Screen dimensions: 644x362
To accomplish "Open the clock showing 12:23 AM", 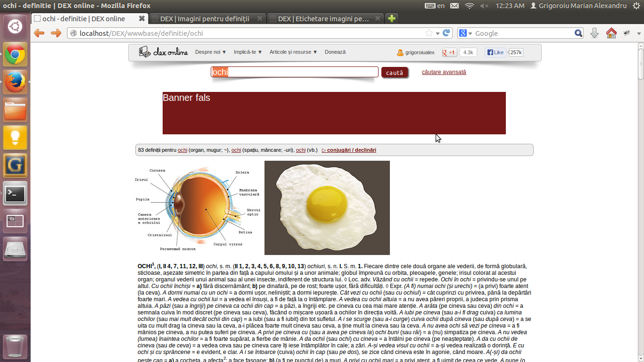I will point(510,6).
